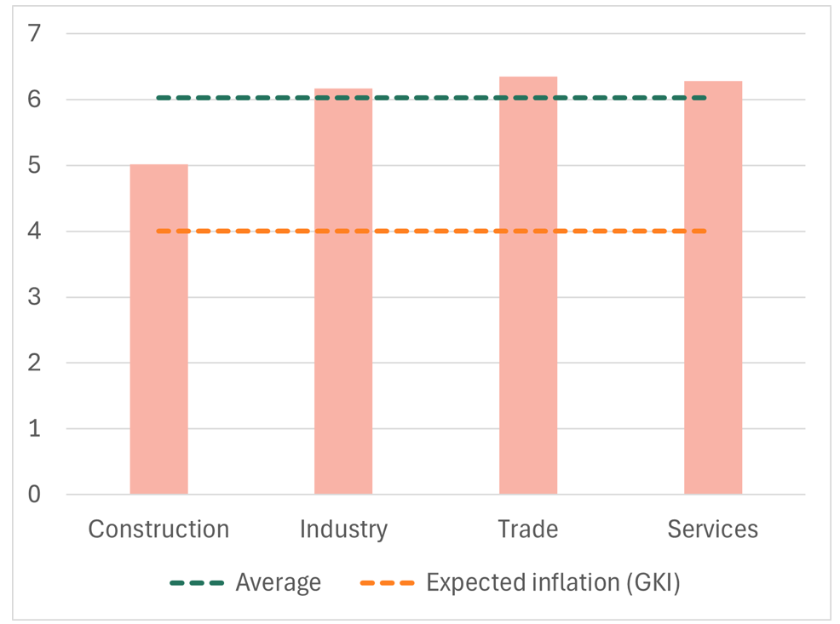Select the Expected inflation (GKI) legend label
The image size is (840, 624).
553,583
